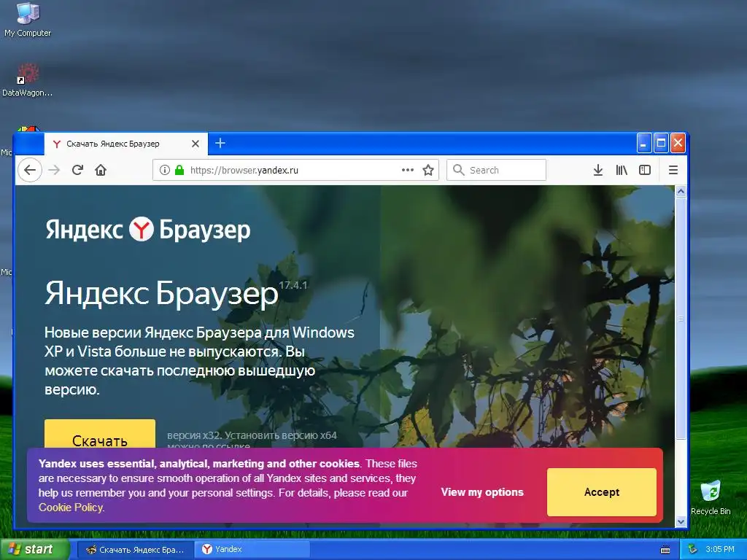This screenshot has width=747, height=560.
Task: Open the Firefox home page icon
Action: 101,170
